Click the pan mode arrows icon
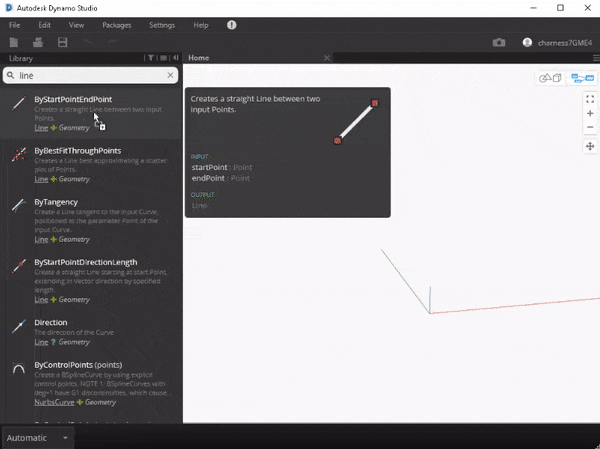Viewport: 600px width, 449px height. 590,146
